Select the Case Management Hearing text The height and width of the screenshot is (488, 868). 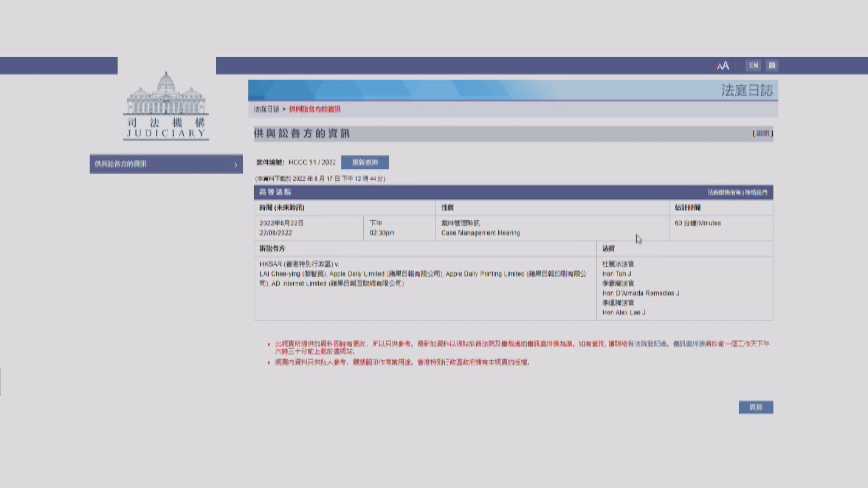[x=481, y=233]
